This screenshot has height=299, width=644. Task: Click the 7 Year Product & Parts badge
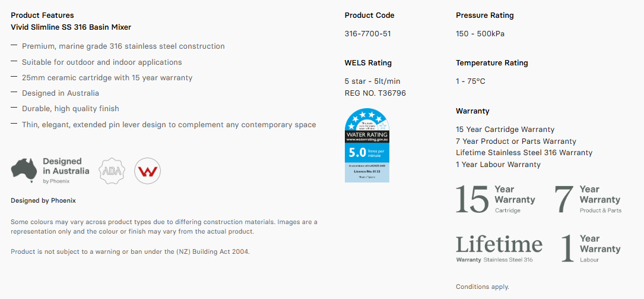pos(588,199)
